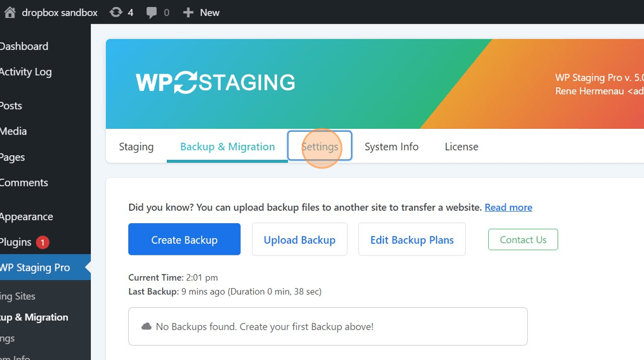Click the Contact Us button
This screenshot has height=360, width=644.
(x=523, y=240)
